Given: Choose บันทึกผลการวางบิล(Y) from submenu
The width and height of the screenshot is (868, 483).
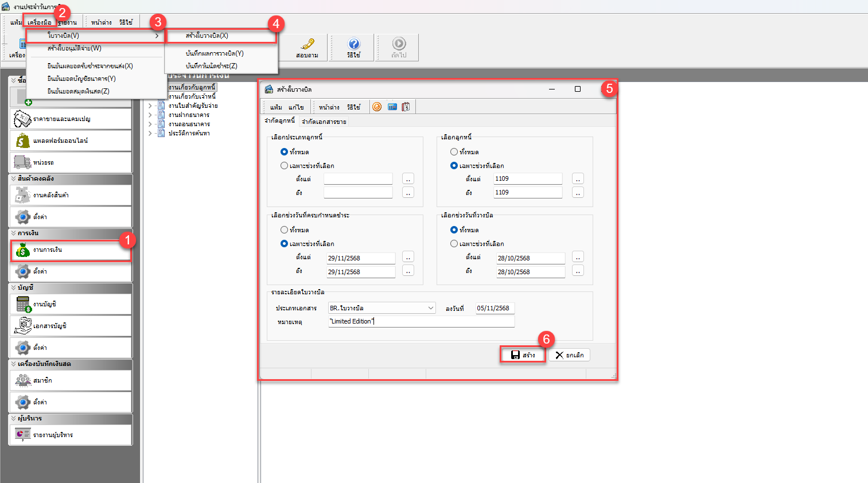Looking at the screenshot, I should 215,53.
